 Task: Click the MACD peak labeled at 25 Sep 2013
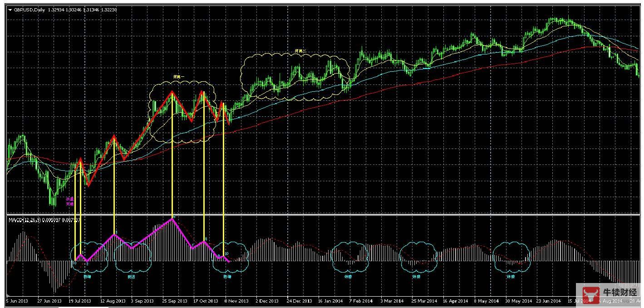(x=172, y=219)
